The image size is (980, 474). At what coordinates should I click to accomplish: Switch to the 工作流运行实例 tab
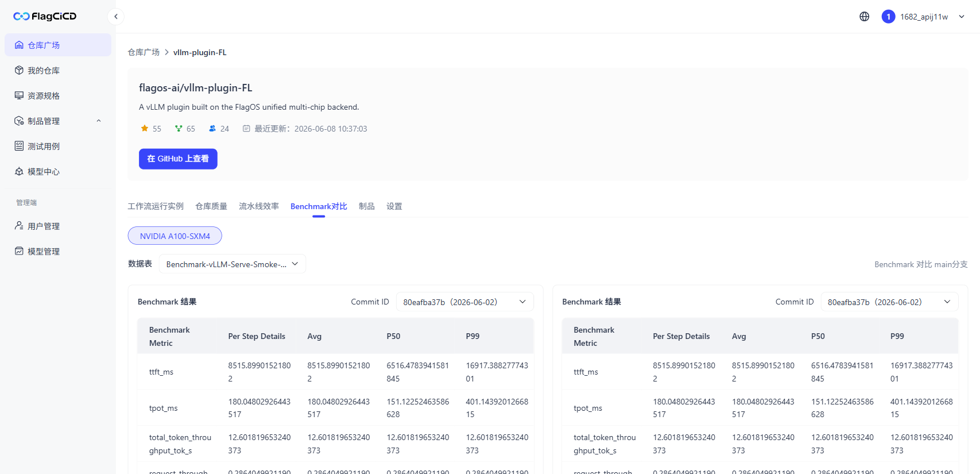pyautogui.click(x=156, y=206)
